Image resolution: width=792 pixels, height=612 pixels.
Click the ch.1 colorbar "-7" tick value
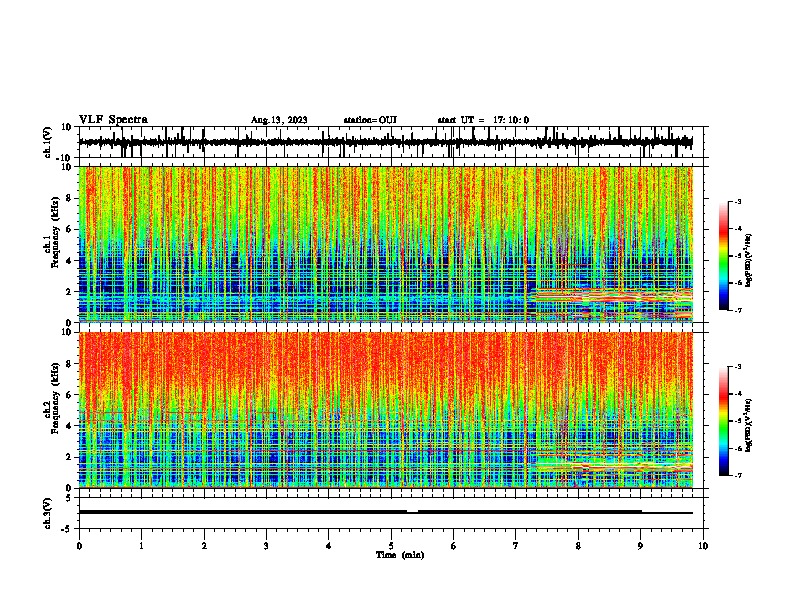737,310
